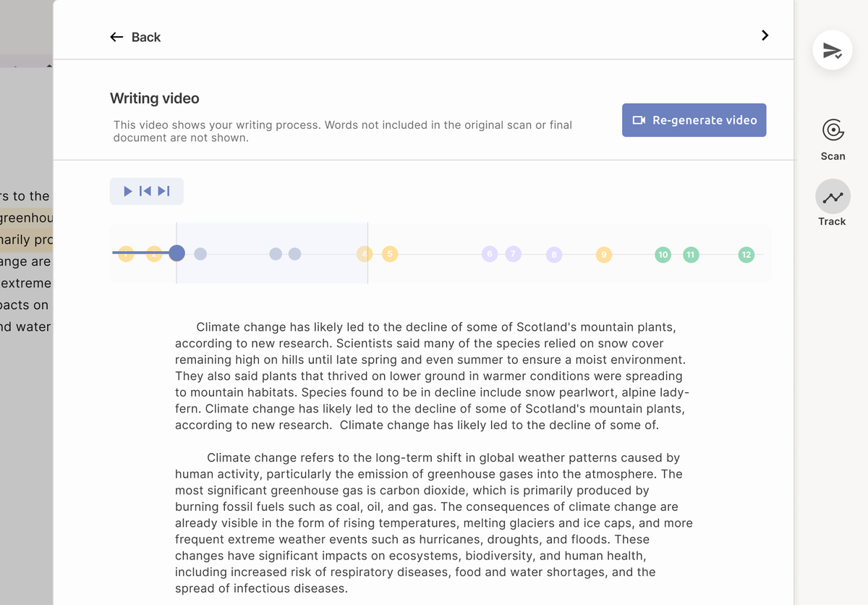Select the Track activity graph icon
The height and width of the screenshot is (605, 868).
tap(832, 196)
